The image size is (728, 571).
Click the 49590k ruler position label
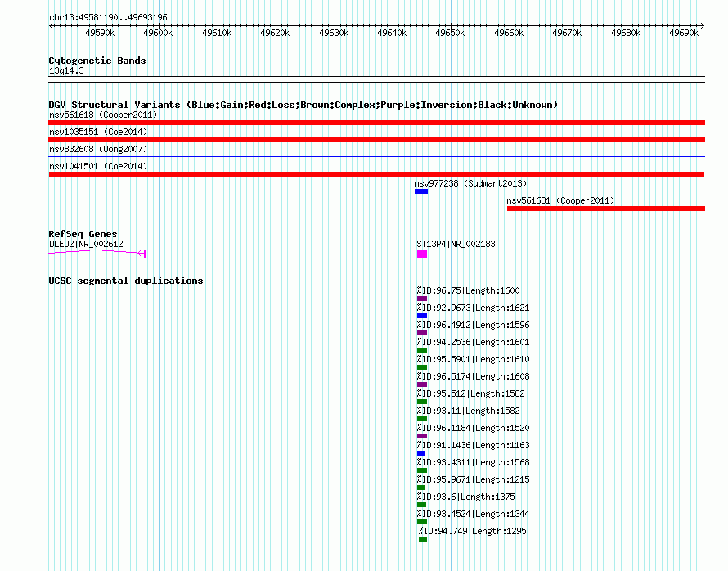click(100, 33)
